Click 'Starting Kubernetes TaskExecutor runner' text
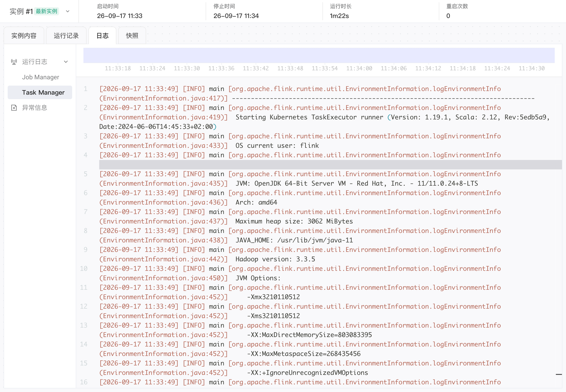The image size is (566, 392). click(x=309, y=117)
